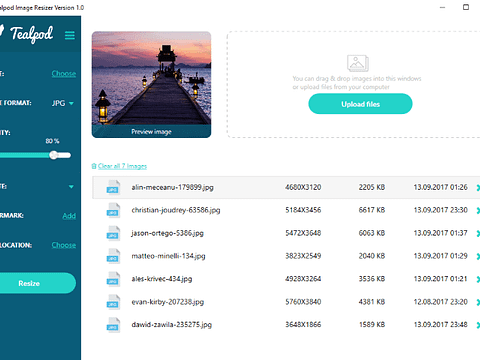The height and width of the screenshot is (360, 480).
Task: Click JPG file icon for ales-krivec-434.jpg
Action: pos(113,279)
